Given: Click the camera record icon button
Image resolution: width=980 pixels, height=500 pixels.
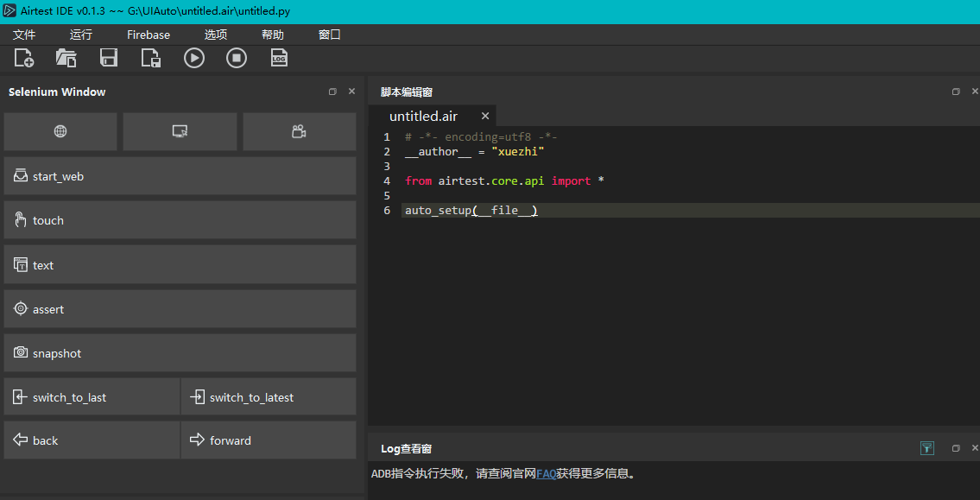Looking at the screenshot, I should (300, 131).
